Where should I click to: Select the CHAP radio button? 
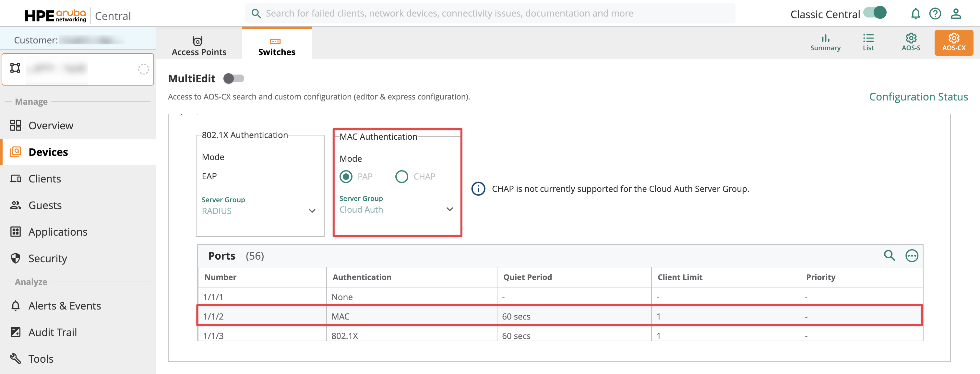tap(401, 176)
